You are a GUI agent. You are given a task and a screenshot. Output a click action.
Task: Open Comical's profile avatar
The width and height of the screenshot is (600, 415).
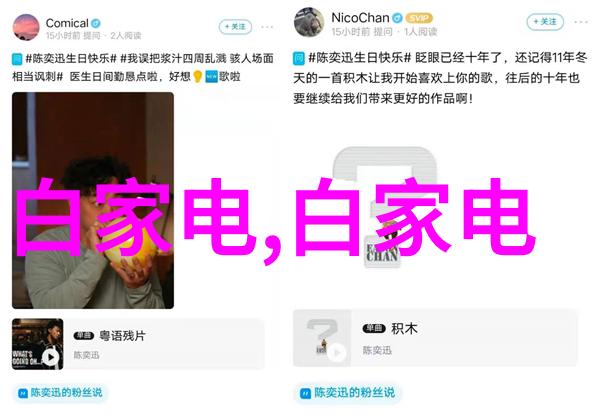[x=26, y=27]
